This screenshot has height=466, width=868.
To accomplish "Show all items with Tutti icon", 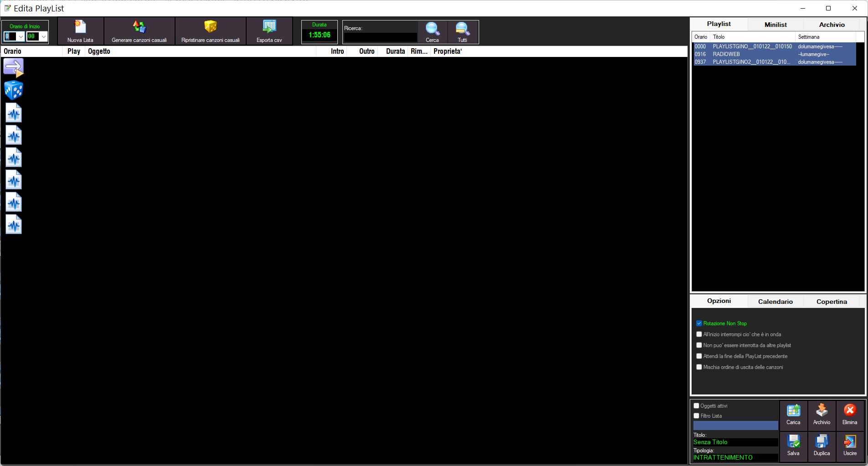I will pyautogui.click(x=462, y=32).
